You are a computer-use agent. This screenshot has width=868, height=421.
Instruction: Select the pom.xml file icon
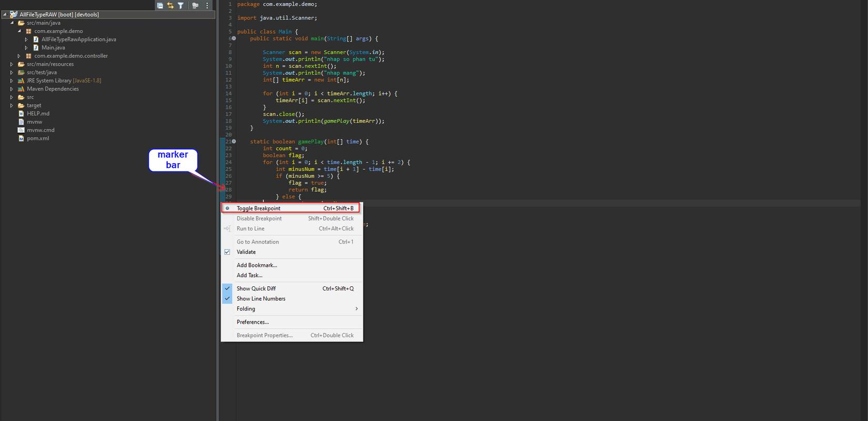21,138
